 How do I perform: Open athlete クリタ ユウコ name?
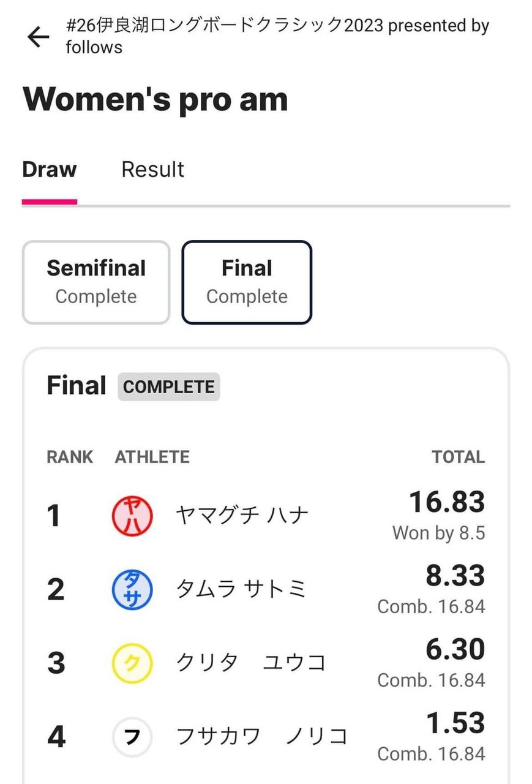(251, 663)
